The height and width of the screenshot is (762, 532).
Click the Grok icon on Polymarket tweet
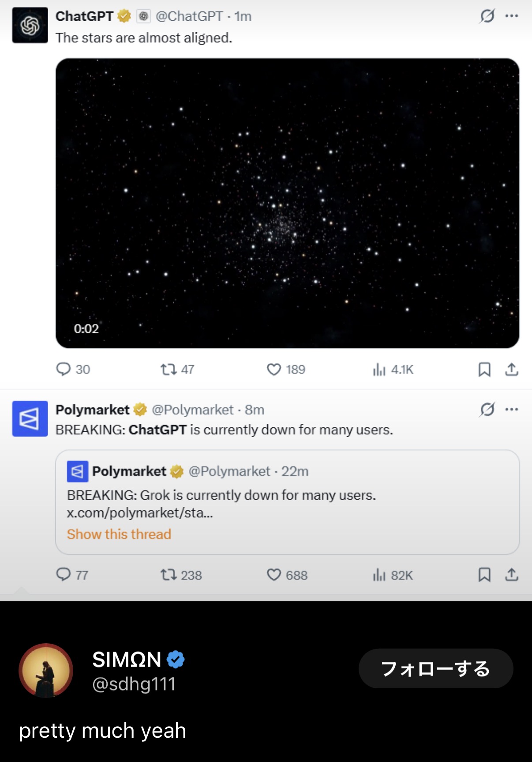pyautogui.click(x=487, y=410)
